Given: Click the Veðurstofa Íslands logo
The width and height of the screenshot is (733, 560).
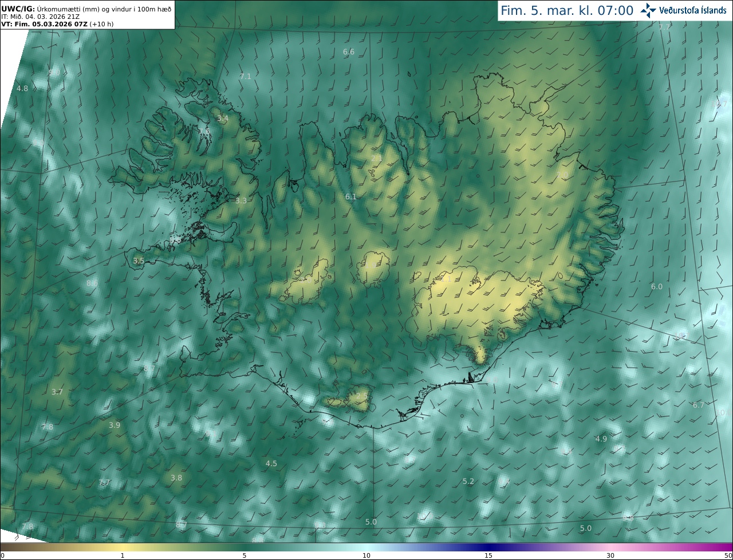Looking at the screenshot, I should (684, 10).
